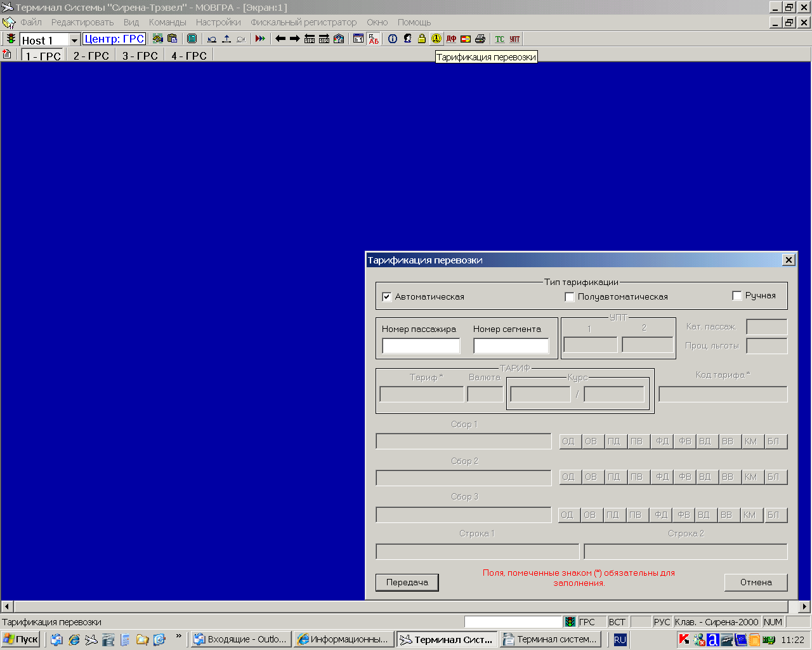Image resolution: width=812 pixels, height=650 pixels.
Task: Open the Фискальный регистратор menu
Action: click(x=303, y=22)
